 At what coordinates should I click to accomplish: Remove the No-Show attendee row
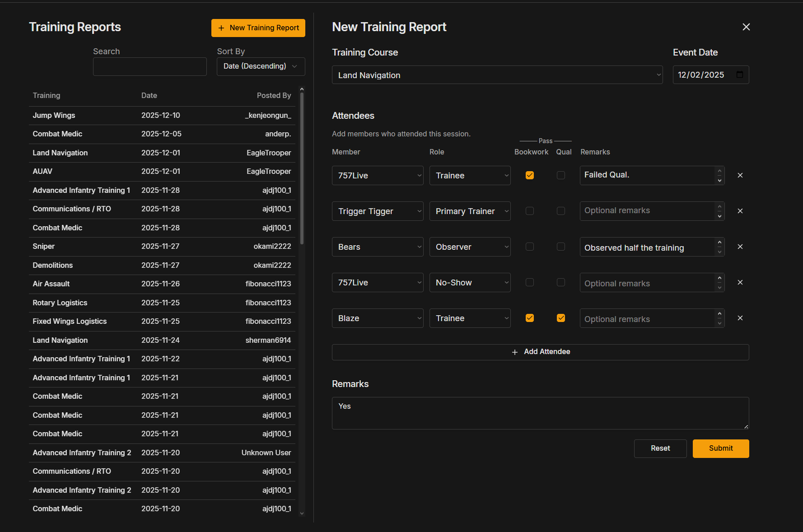coord(740,282)
